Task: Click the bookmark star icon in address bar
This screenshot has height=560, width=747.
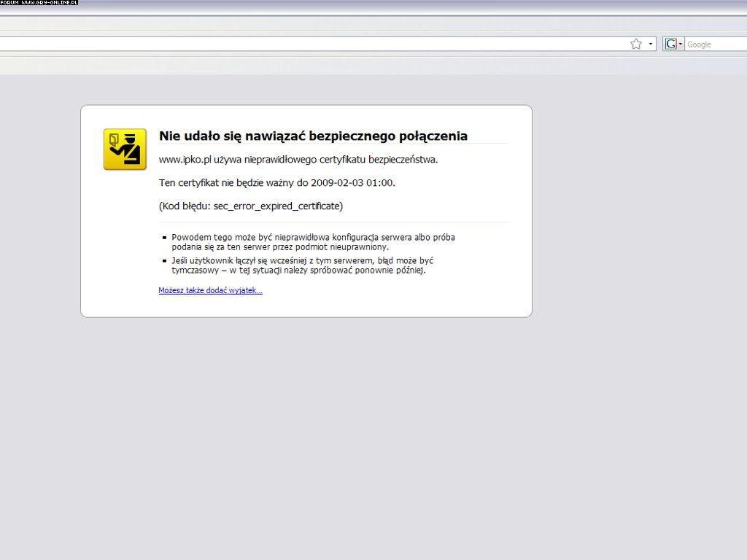Action: 636,44
